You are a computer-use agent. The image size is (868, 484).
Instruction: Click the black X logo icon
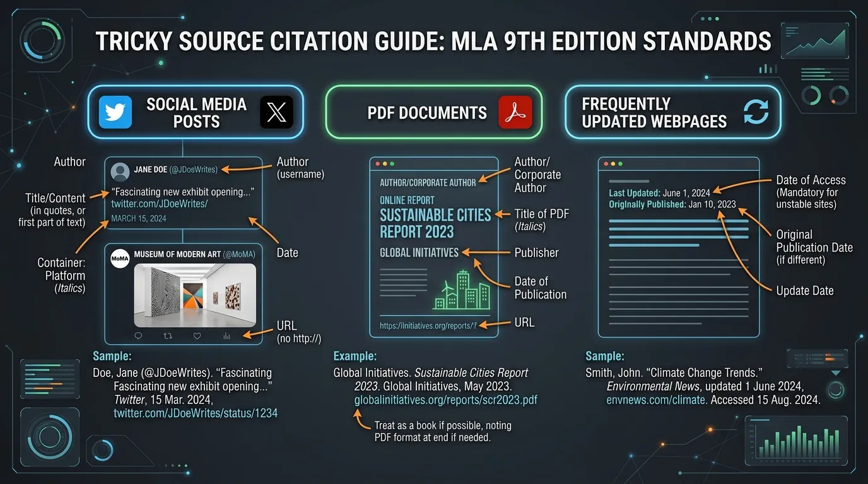(x=276, y=112)
